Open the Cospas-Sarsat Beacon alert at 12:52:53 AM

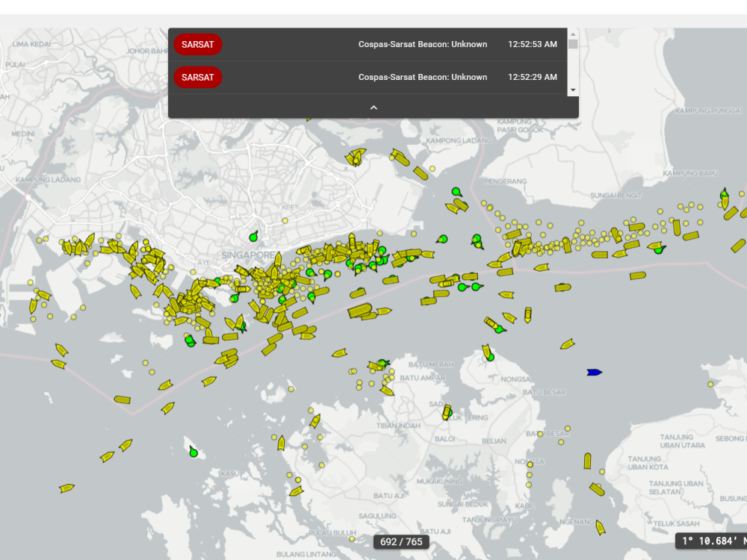368,44
